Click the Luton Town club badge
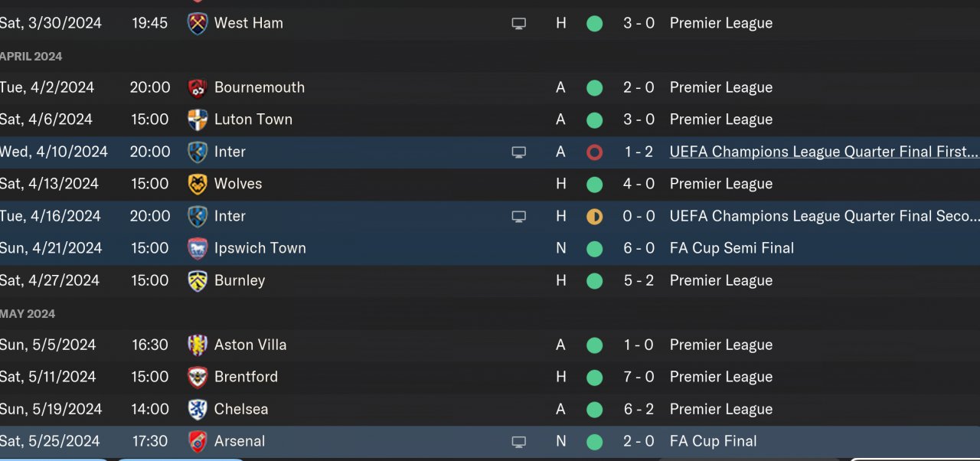 click(x=198, y=120)
